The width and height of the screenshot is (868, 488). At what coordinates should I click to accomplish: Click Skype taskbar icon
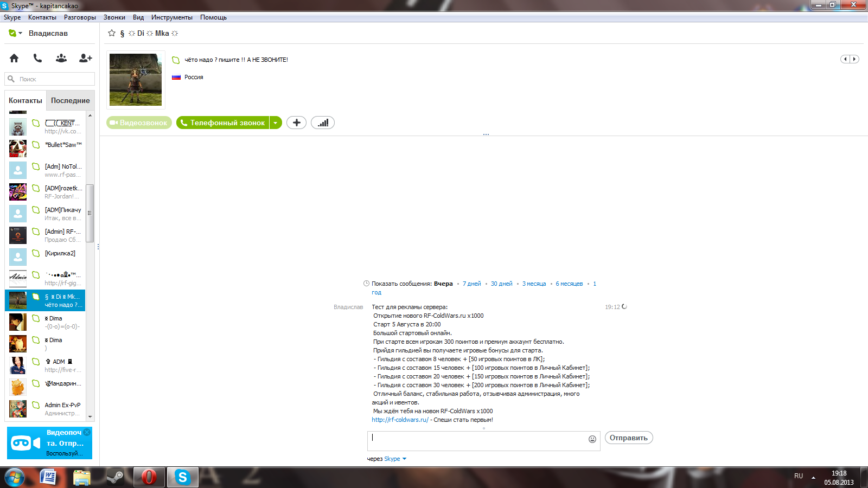pyautogui.click(x=182, y=477)
